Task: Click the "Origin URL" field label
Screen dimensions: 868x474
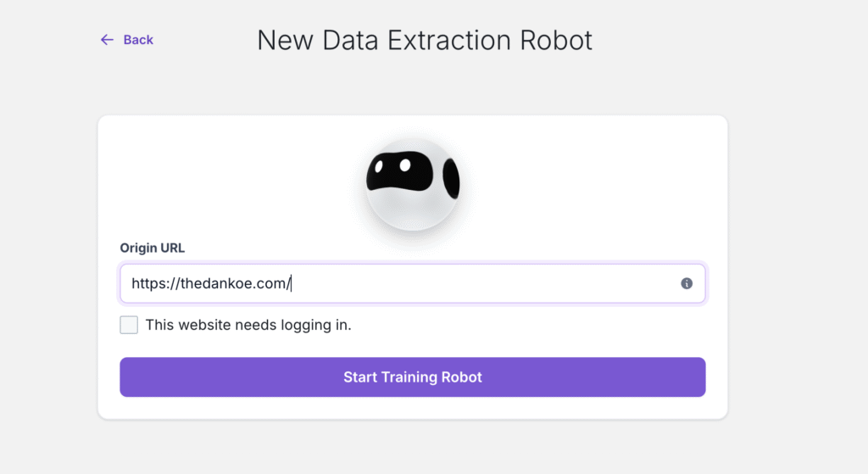Action: click(153, 248)
